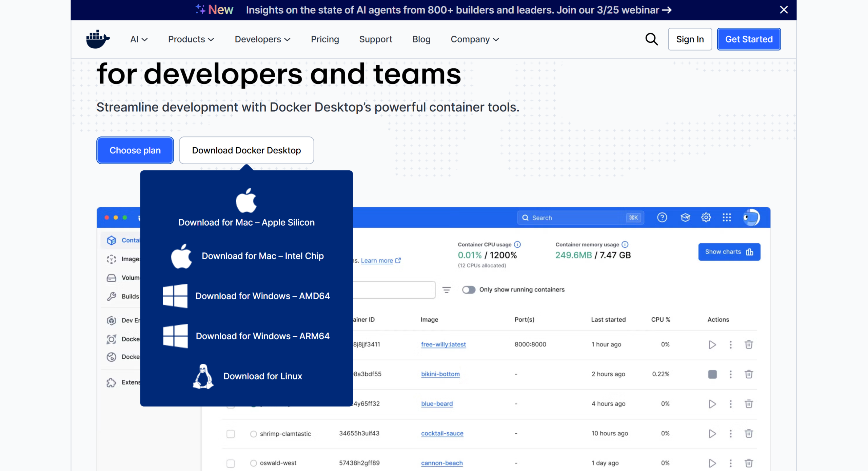
Task: Expand the Developers dropdown menu
Action: (262, 39)
